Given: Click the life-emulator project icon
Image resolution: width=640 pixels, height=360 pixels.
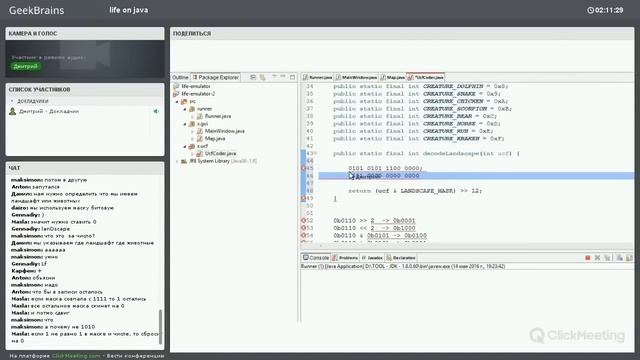Looking at the screenshot, I should (176, 86).
